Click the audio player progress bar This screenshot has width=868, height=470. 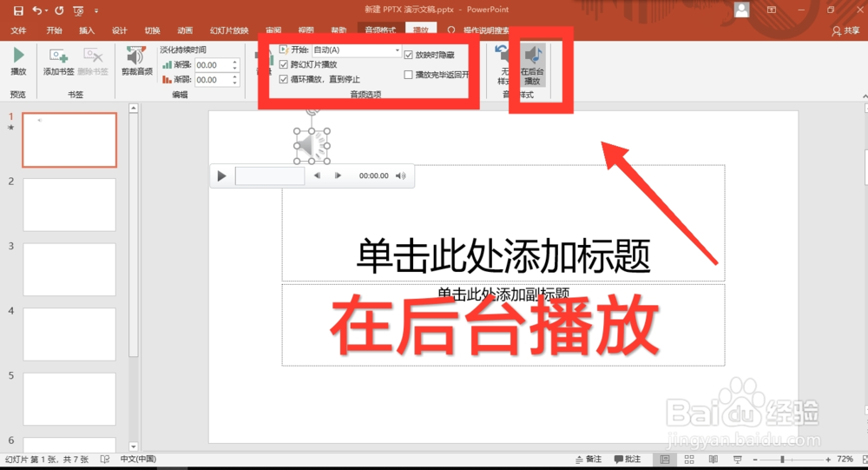[270, 175]
